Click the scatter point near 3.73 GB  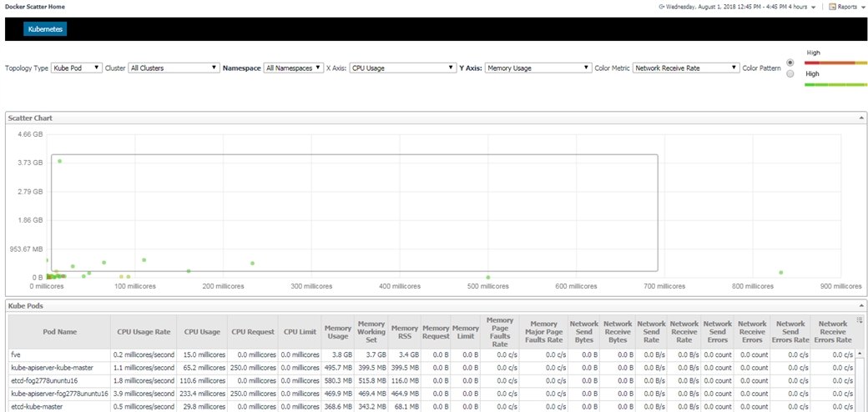pyautogui.click(x=60, y=161)
